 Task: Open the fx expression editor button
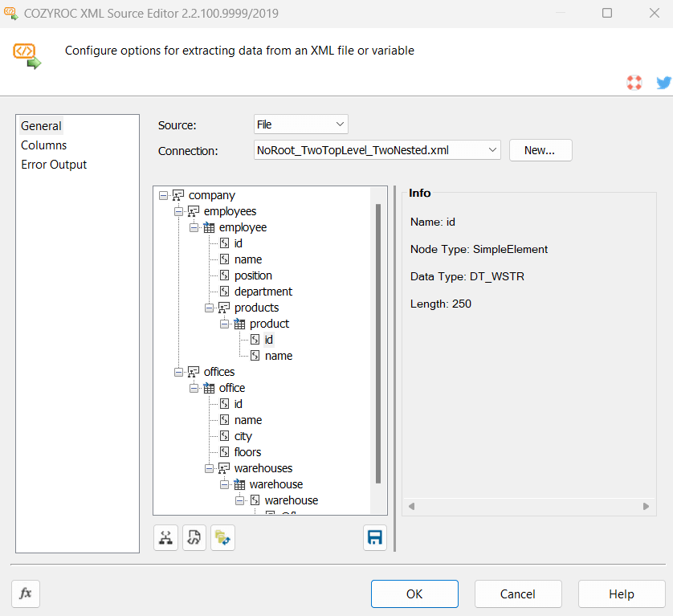26,594
